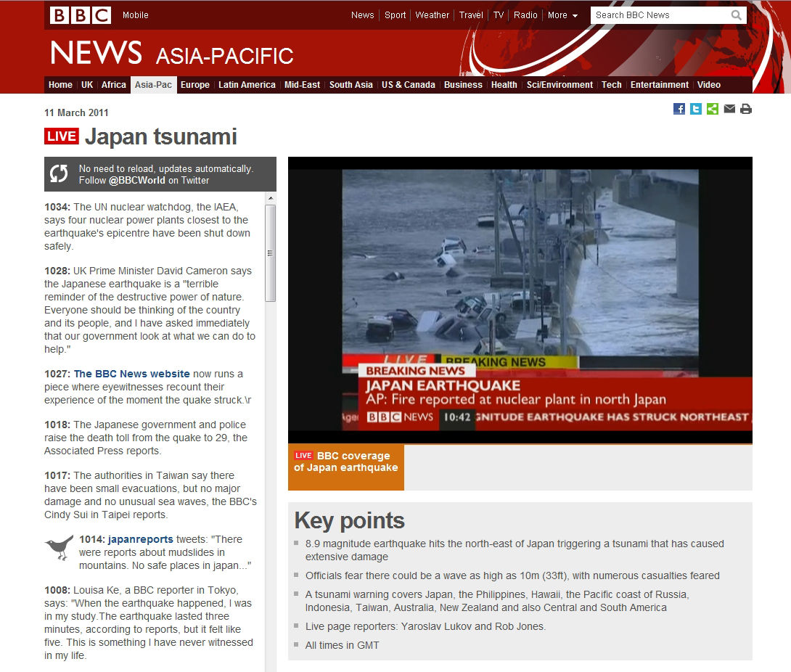Select the Africa tab

point(113,85)
